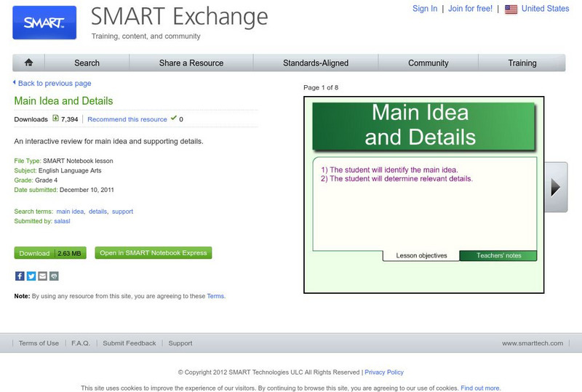
Task: Go to next slide with arrow button
Action: point(556,187)
